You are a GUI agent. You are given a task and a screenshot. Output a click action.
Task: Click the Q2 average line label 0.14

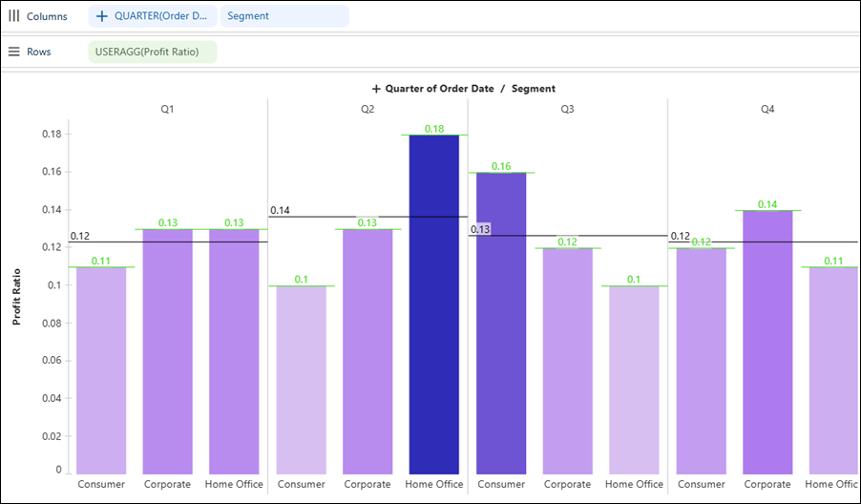click(x=280, y=210)
